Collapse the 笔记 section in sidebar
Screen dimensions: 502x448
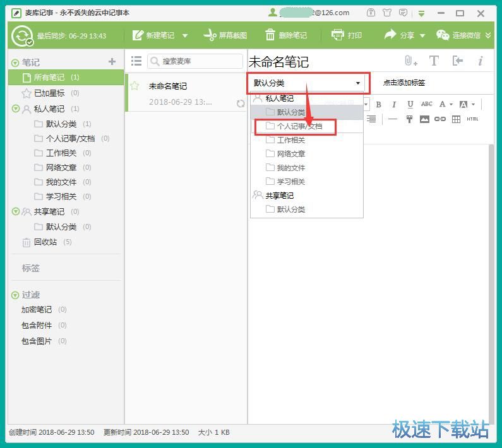coord(15,62)
